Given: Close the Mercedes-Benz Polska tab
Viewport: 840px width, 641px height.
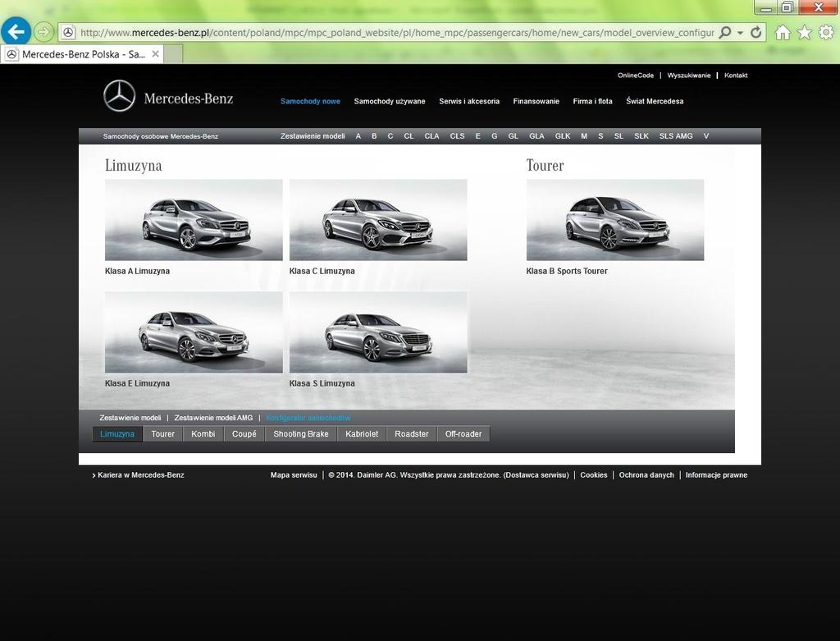Looking at the screenshot, I should [155, 53].
